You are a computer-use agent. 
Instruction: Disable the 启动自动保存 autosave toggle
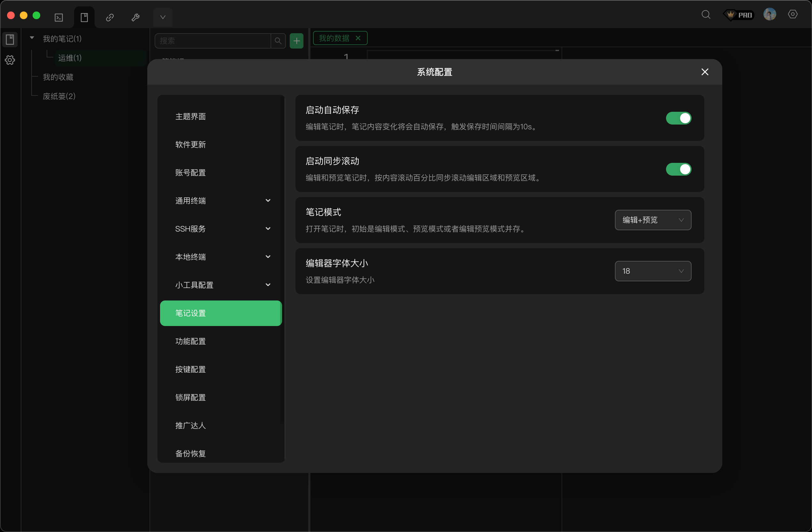tap(678, 118)
